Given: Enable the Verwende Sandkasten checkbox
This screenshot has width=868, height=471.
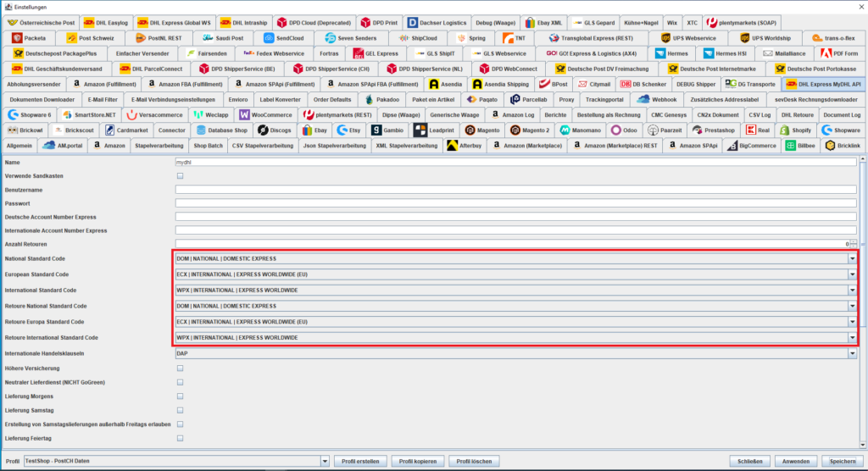Looking at the screenshot, I should 180,176.
